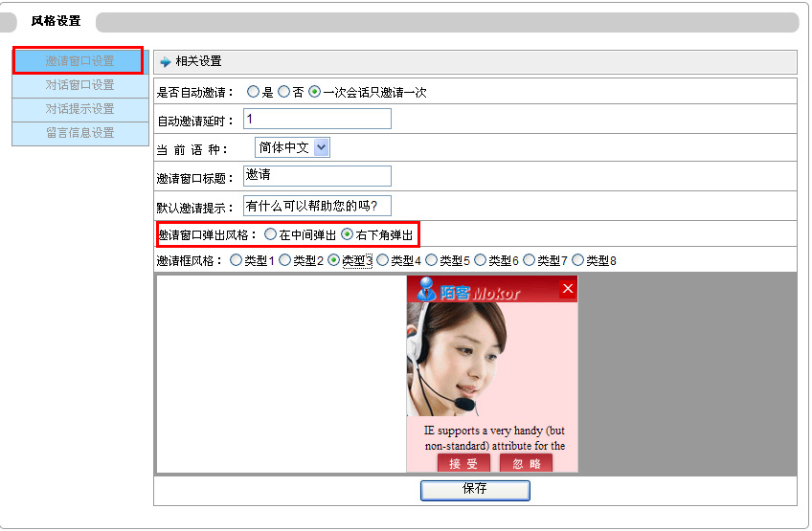Choose invitation frame style 类型7

tap(529, 260)
